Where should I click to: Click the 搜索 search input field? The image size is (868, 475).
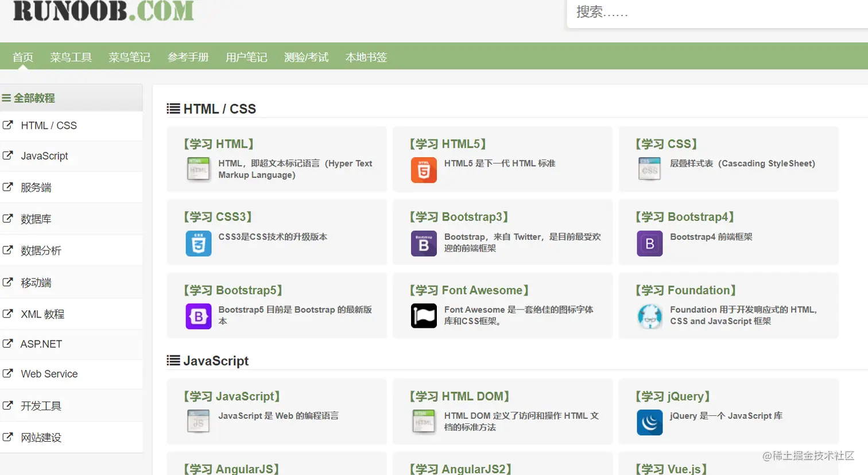click(x=718, y=13)
